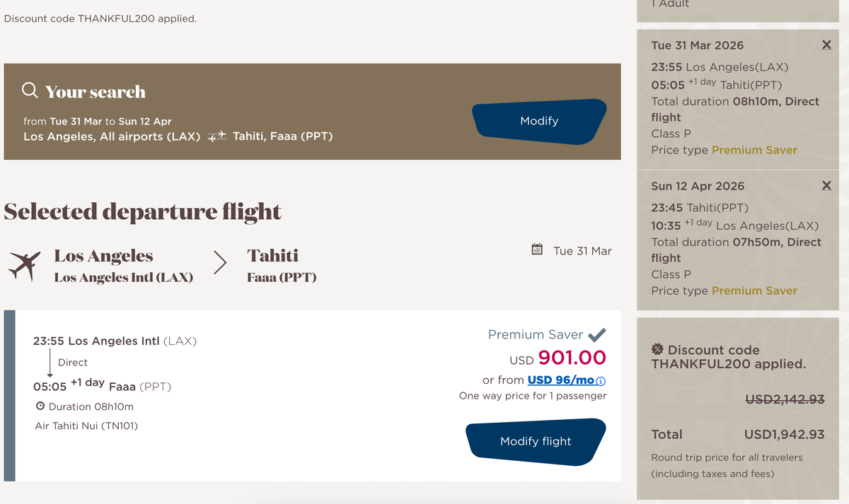Click the USD 901.00 fare price
The width and height of the screenshot is (849, 504).
572,358
